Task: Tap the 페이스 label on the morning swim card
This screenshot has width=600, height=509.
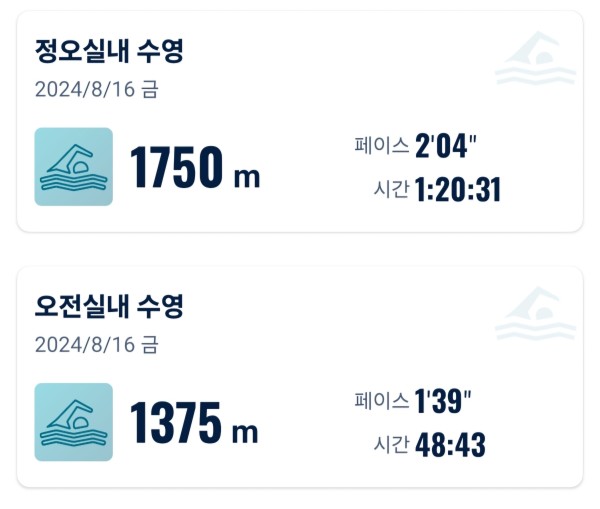Action: (x=382, y=401)
